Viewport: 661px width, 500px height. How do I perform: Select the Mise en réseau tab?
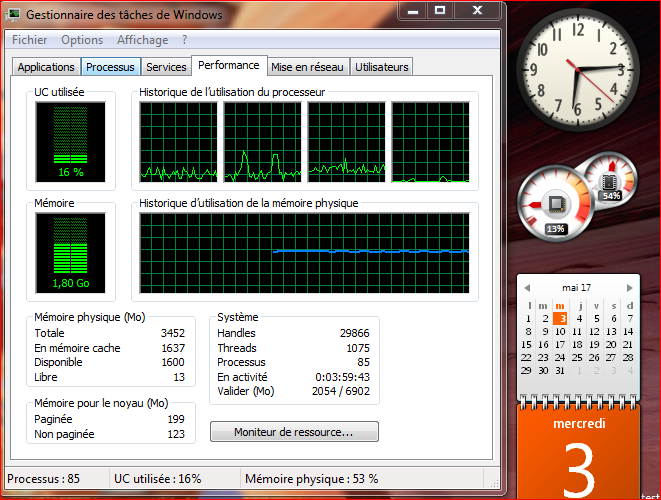[x=308, y=67]
